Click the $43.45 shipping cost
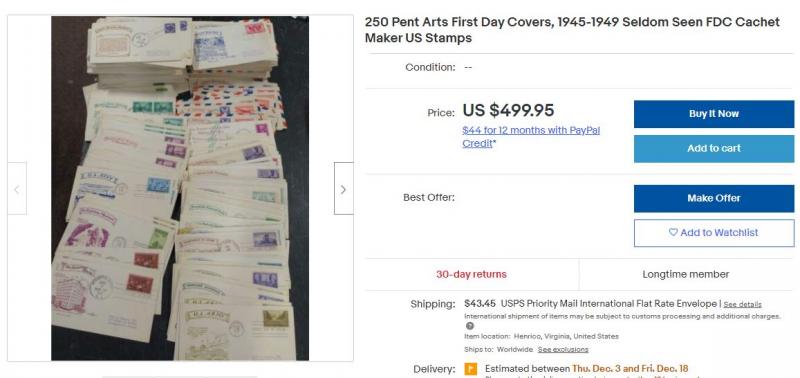Image resolution: width=800 pixels, height=378 pixels. coord(480,304)
